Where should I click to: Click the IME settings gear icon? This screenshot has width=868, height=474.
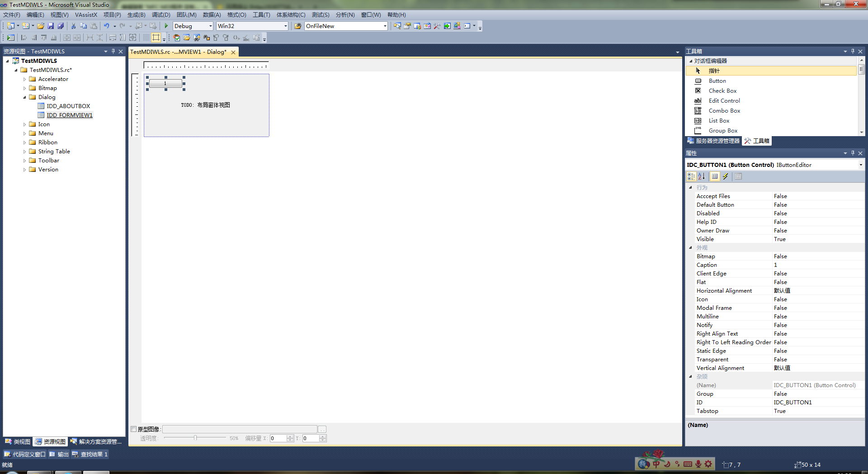708,464
